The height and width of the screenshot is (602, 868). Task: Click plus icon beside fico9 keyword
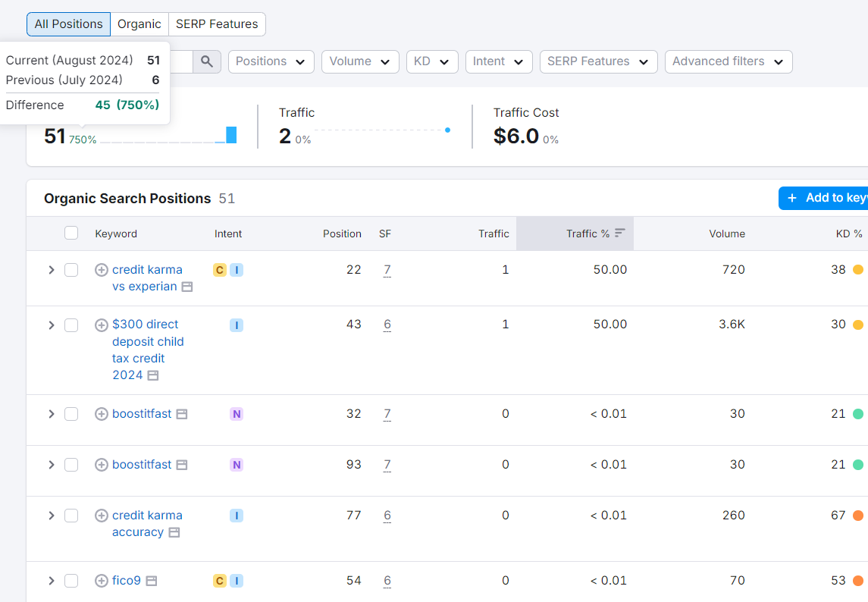tap(102, 581)
